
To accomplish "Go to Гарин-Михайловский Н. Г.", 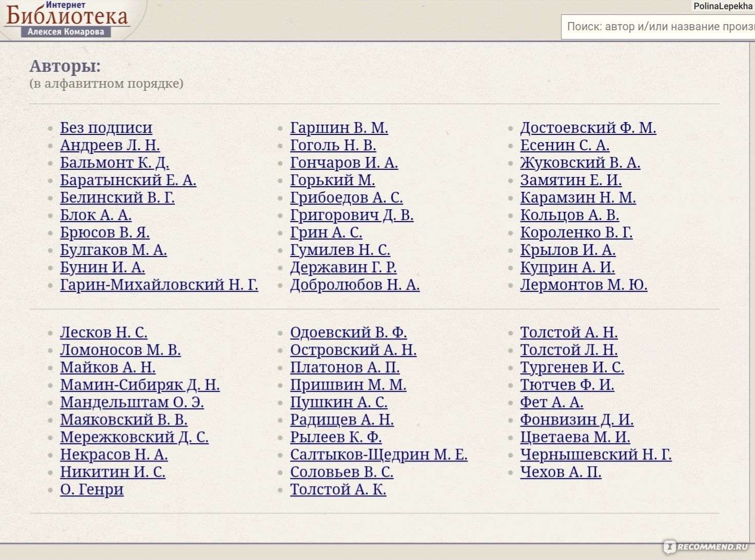I will (159, 285).
